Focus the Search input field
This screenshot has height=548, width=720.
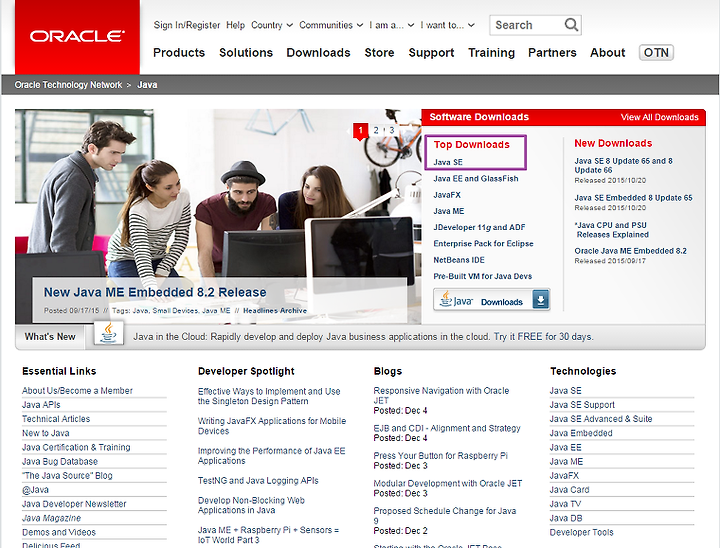[x=528, y=25]
